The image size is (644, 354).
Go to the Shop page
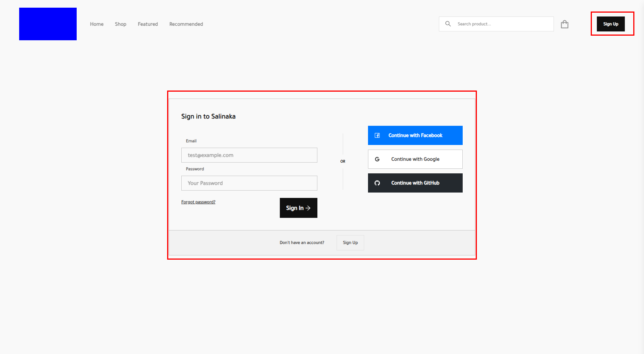[x=120, y=24]
